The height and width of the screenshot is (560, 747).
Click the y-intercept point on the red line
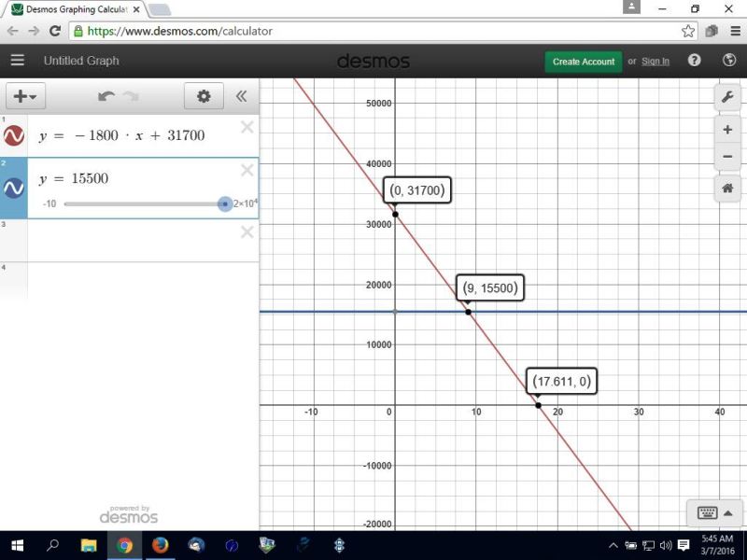pyautogui.click(x=395, y=215)
